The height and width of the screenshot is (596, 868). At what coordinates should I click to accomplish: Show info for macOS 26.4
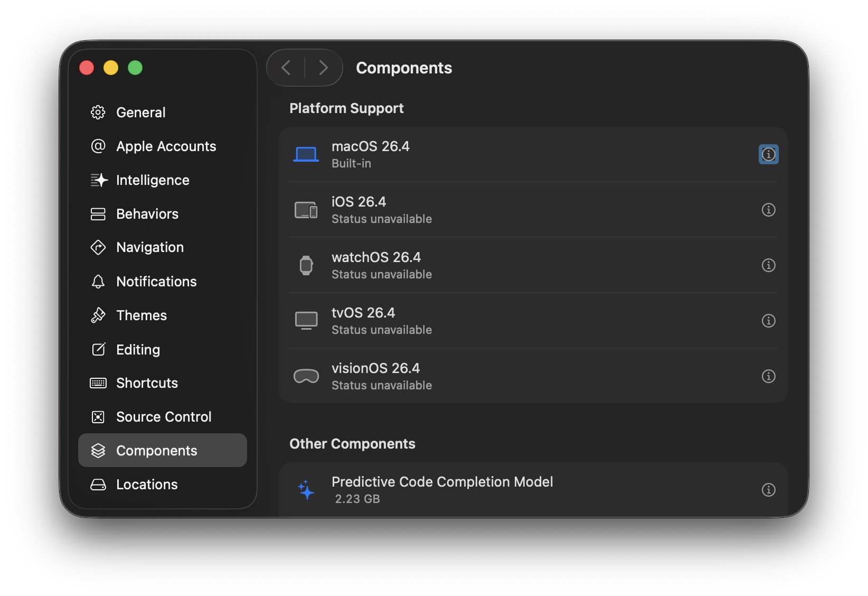pyautogui.click(x=769, y=154)
